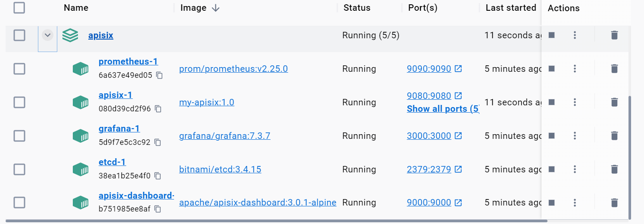
Task: Check the apisix stack checkbox
Action: pos(19,35)
